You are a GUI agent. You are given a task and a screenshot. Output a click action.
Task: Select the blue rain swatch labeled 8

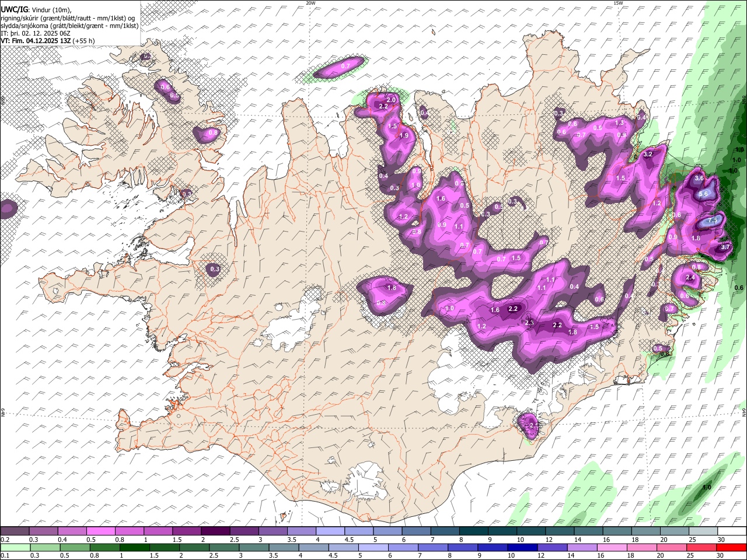point(462,547)
